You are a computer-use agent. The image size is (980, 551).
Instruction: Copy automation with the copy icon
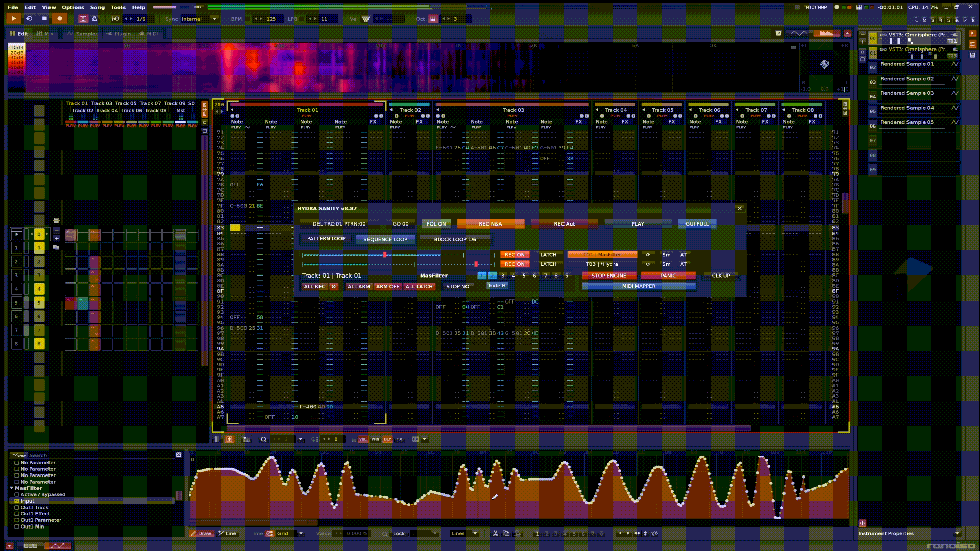(506, 533)
